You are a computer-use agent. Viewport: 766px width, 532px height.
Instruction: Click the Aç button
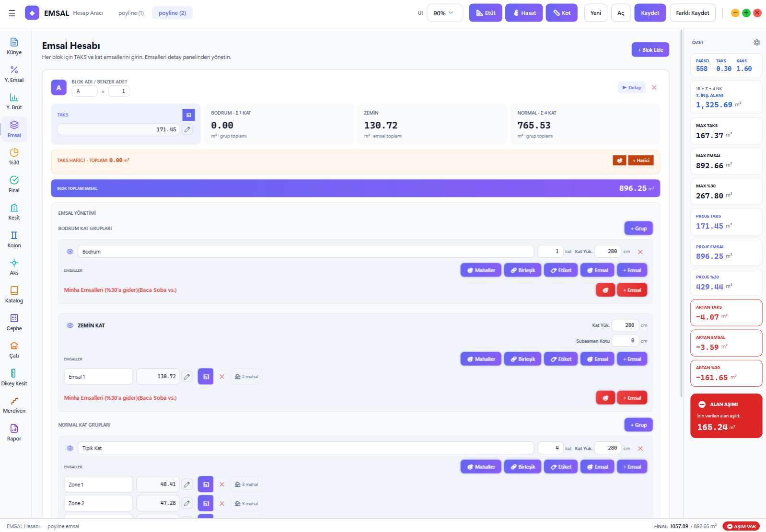(621, 13)
